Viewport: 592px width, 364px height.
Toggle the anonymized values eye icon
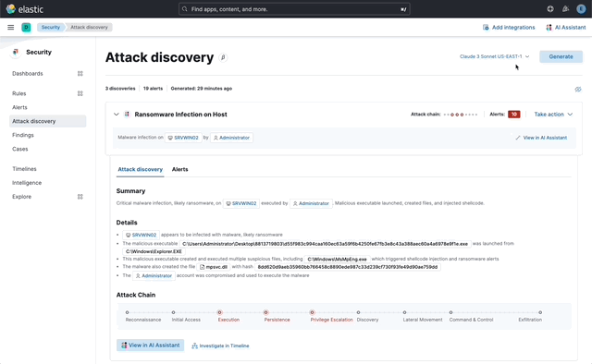[x=577, y=90]
